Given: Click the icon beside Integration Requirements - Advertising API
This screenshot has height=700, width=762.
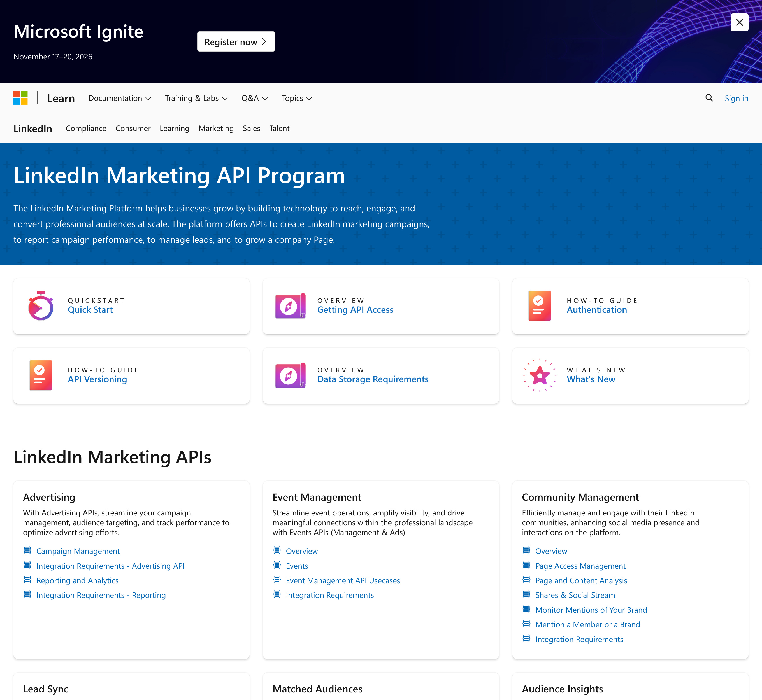Looking at the screenshot, I should pyautogui.click(x=27, y=565).
